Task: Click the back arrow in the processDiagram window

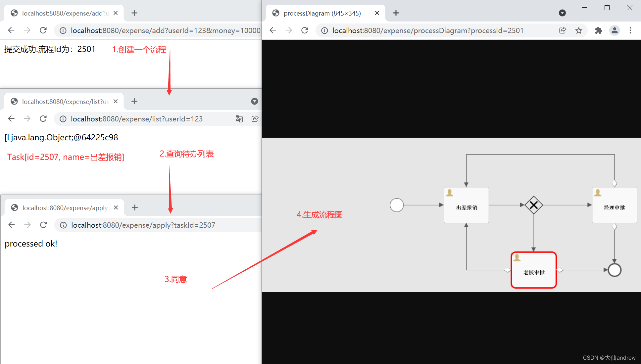Action: click(x=272, y=30)
